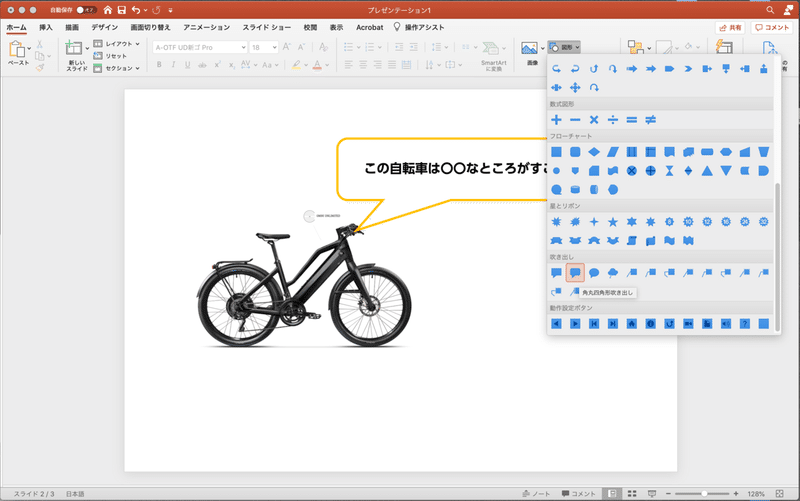Toggle Italic formatting
The height and width of the screenshot is (501, 800).
tap(173, 65)
